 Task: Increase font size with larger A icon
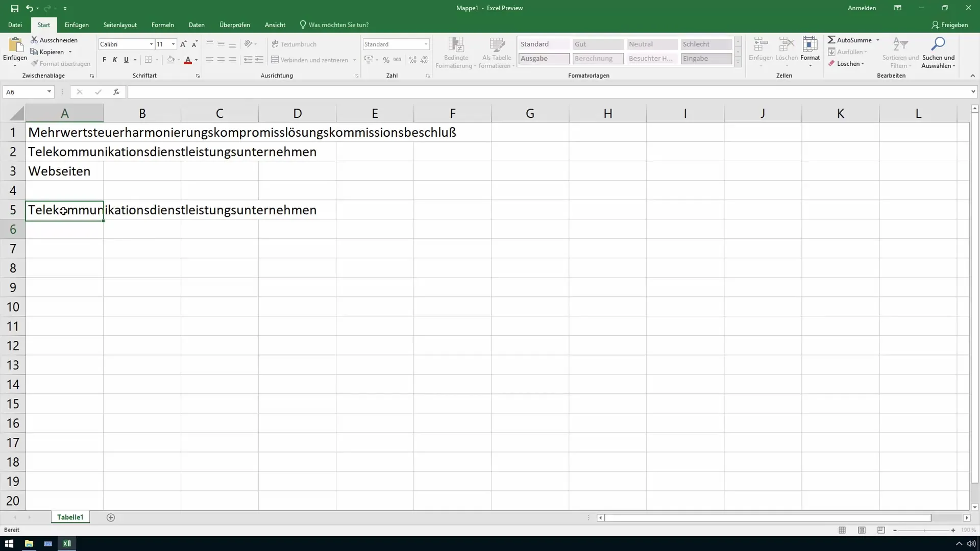pos(183,44)
